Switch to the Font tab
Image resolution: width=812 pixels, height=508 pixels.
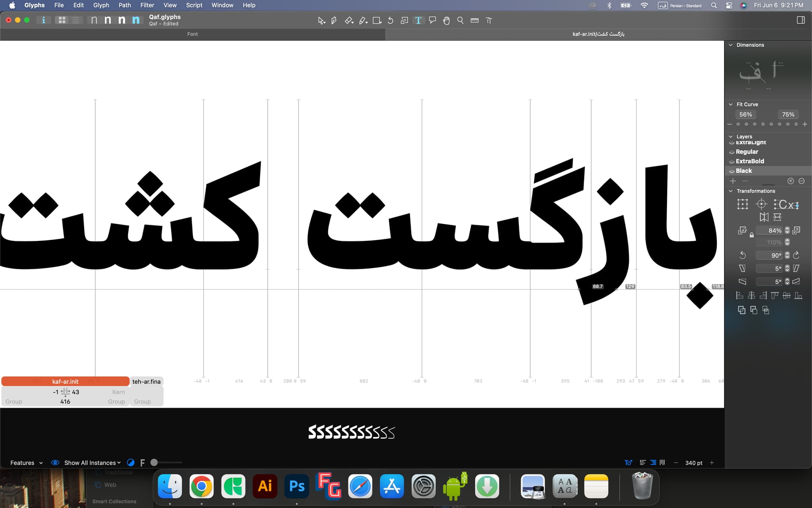pyautogui.click(x=192, y=34)
